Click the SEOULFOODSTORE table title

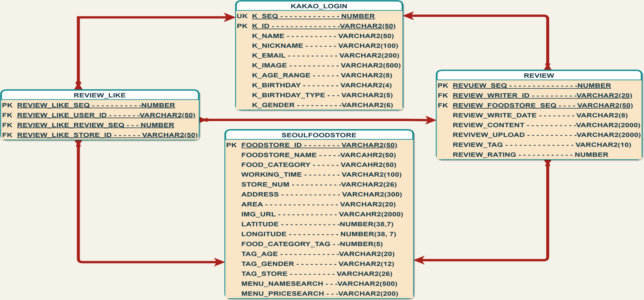pos(319,135)
